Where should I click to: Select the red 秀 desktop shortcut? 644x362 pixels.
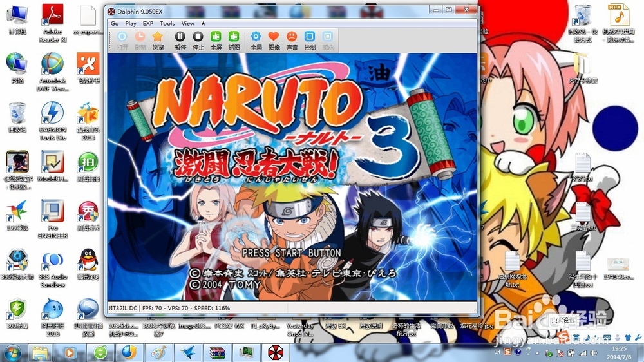click(88, 215)
